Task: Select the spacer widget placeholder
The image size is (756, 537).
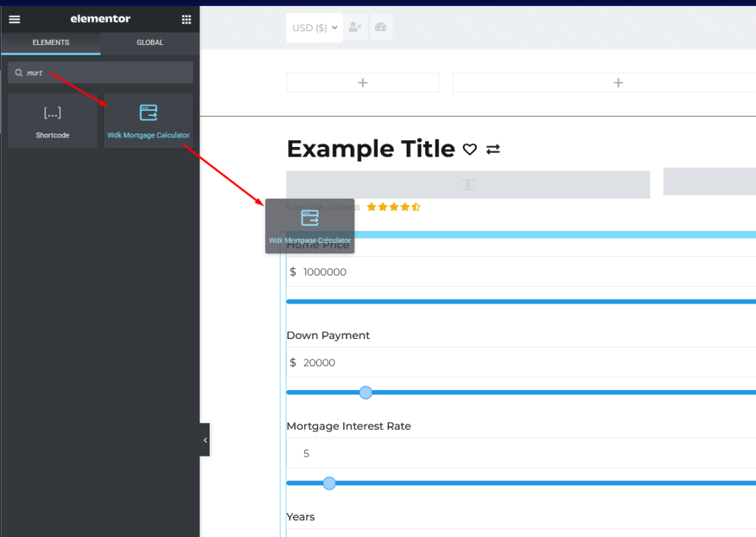Action: click(468, 185)
